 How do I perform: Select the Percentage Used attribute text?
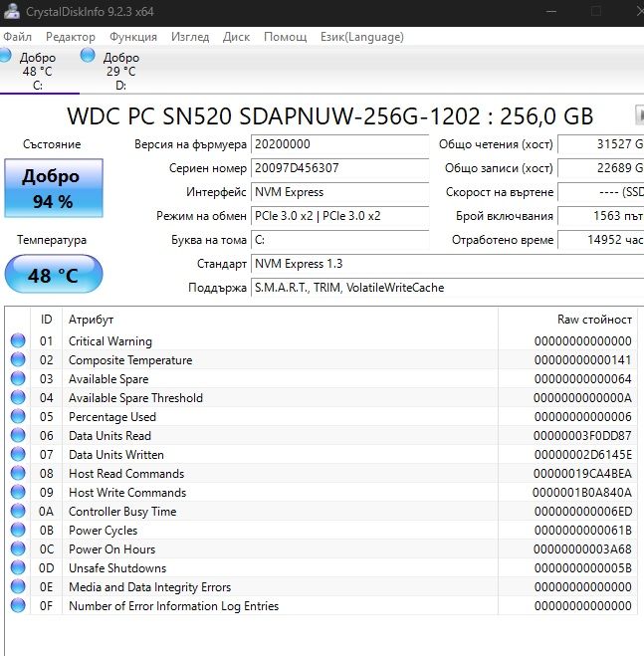112,417
